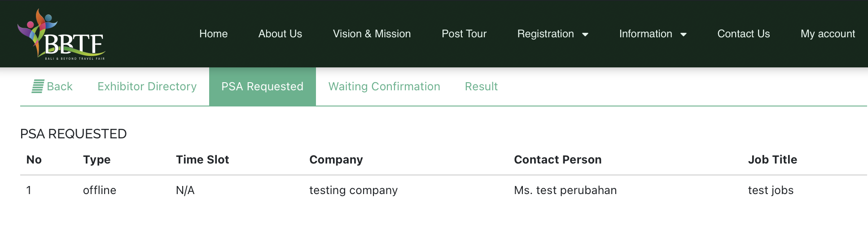Select the testing company row entry

(x=354, y=190)
